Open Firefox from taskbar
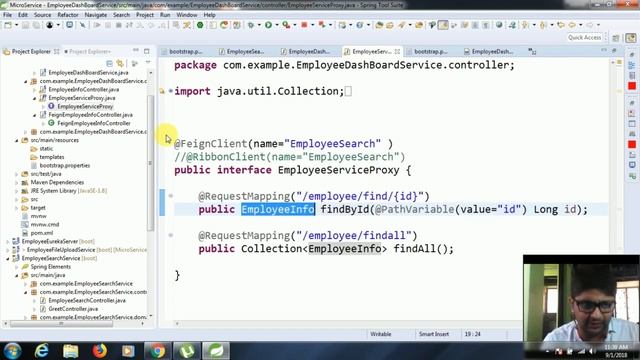Image resolution: width=640 pixels, height=360 pixels. click(x=99, y=351)
